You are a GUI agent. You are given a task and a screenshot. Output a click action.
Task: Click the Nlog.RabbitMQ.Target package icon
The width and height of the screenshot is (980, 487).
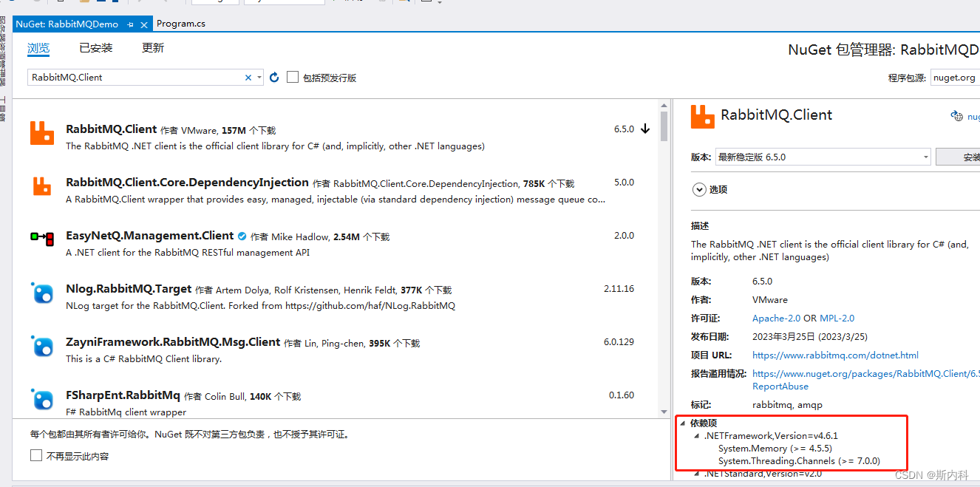click(x=42, y=293)
